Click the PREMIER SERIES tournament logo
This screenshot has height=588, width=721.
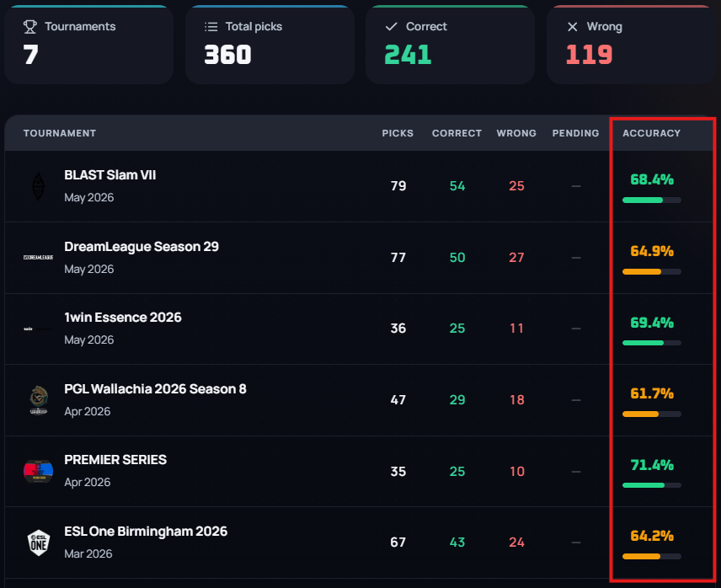38,471
